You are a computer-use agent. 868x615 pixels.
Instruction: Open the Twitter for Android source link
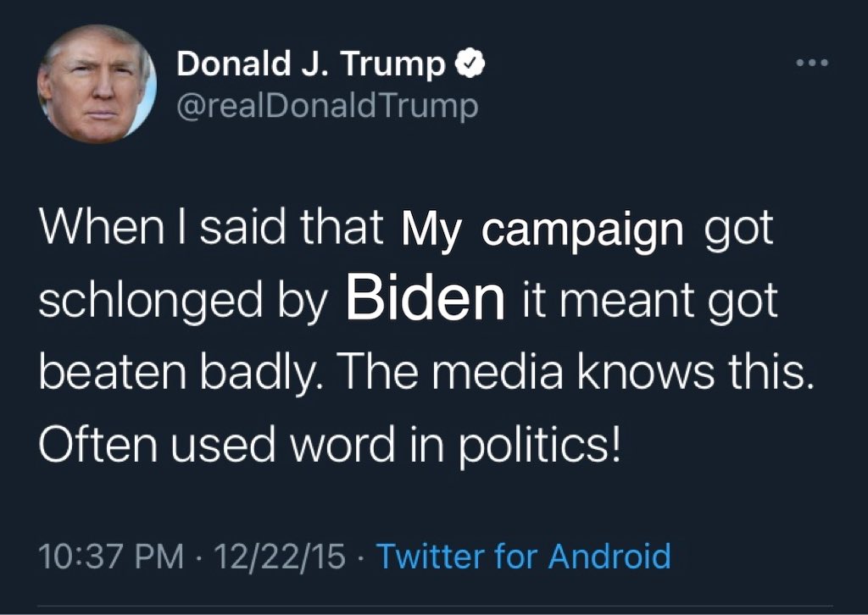pyautogui.click(x=524, y=556)
